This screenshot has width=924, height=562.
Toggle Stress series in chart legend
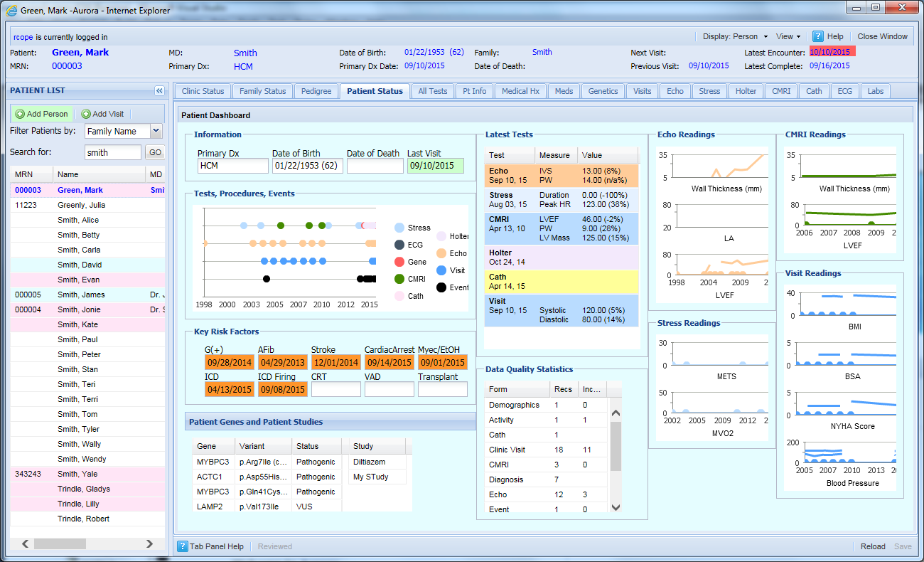tap(399, 228)
